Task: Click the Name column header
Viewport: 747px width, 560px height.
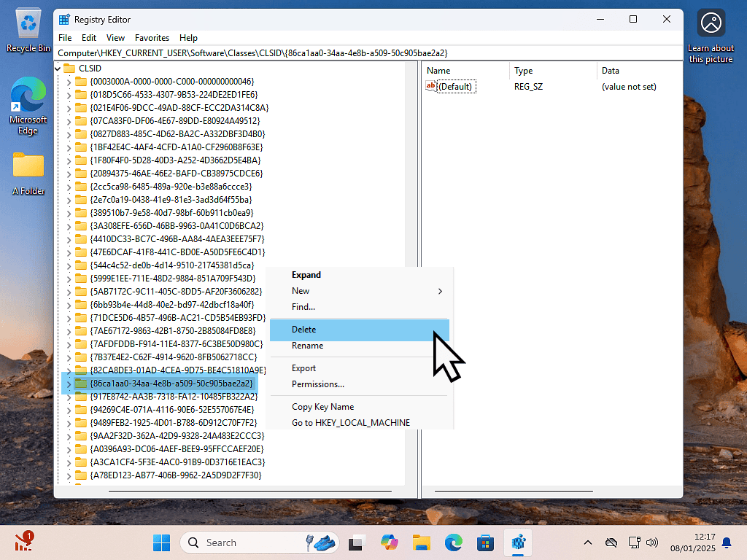Action: click(x=438, y=71)
